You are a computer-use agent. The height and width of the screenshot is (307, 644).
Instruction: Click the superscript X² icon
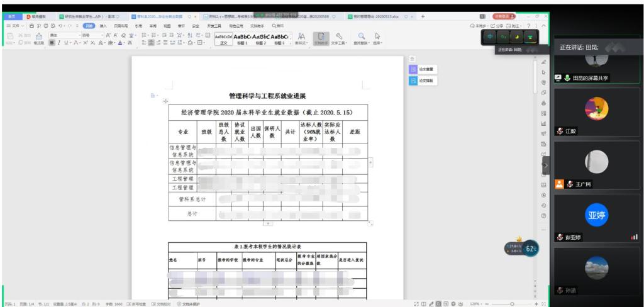[x=86, y=43]
